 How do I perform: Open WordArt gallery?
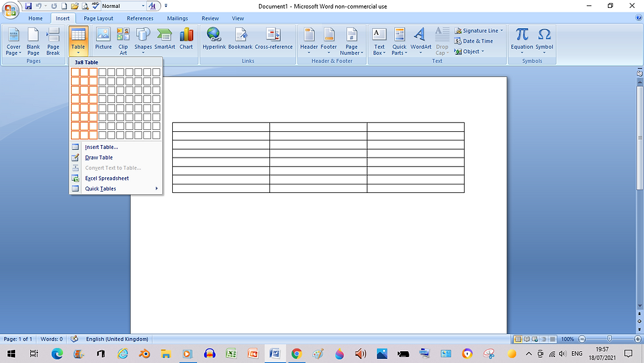(421, 41)
